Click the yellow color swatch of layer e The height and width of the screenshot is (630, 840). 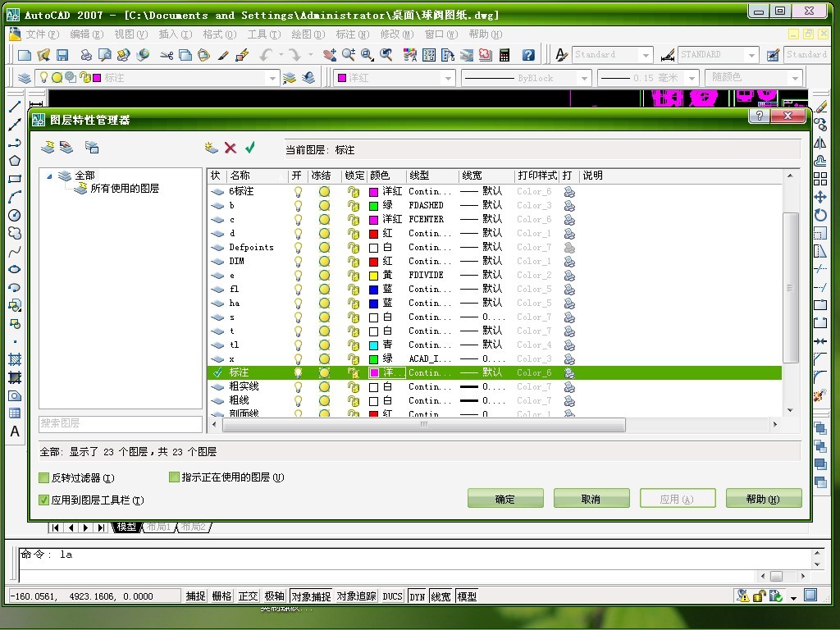(373, 276)
